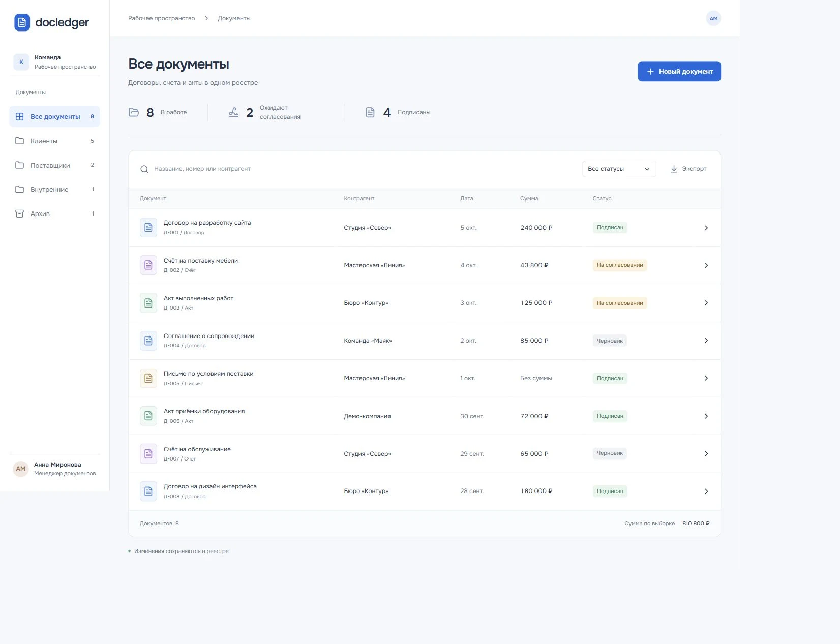Click the document icon beside "Подписаны"

[370, 112]
